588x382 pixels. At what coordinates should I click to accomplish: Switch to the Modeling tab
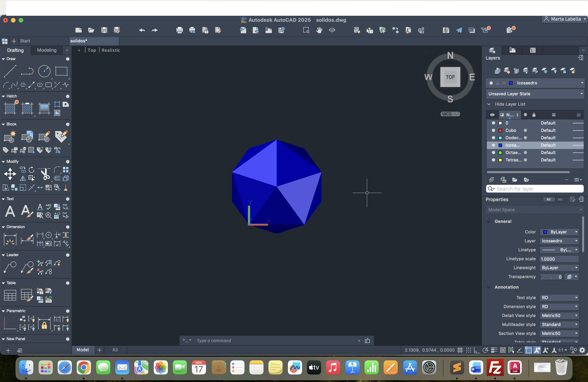(47, 50)
